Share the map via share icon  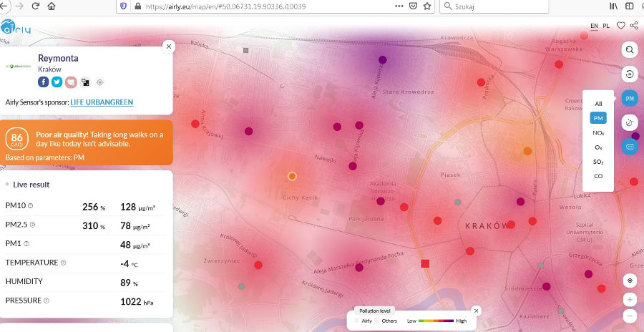[634, 26]
